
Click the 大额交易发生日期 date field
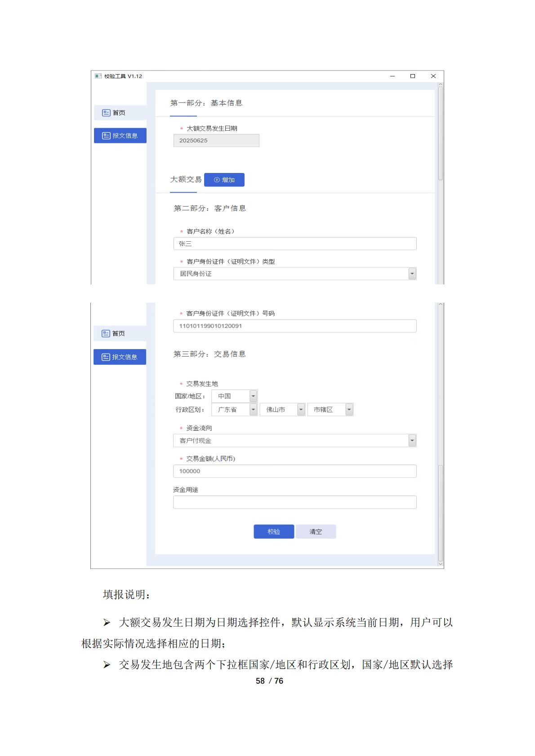(x=216, y=141)
